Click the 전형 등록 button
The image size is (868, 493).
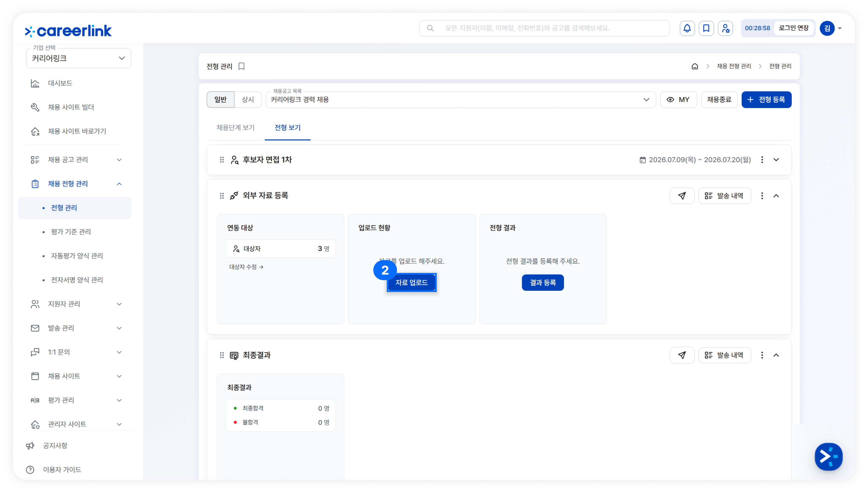(x=766, y=100)
